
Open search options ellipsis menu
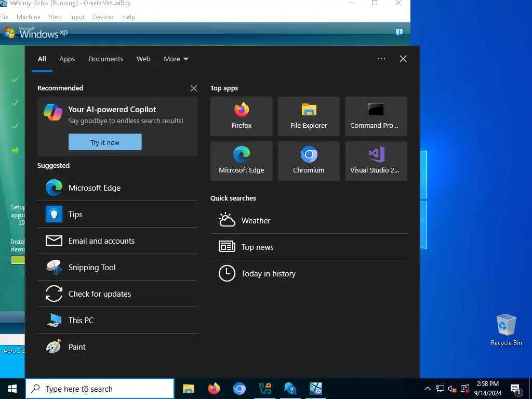(381, 59)
